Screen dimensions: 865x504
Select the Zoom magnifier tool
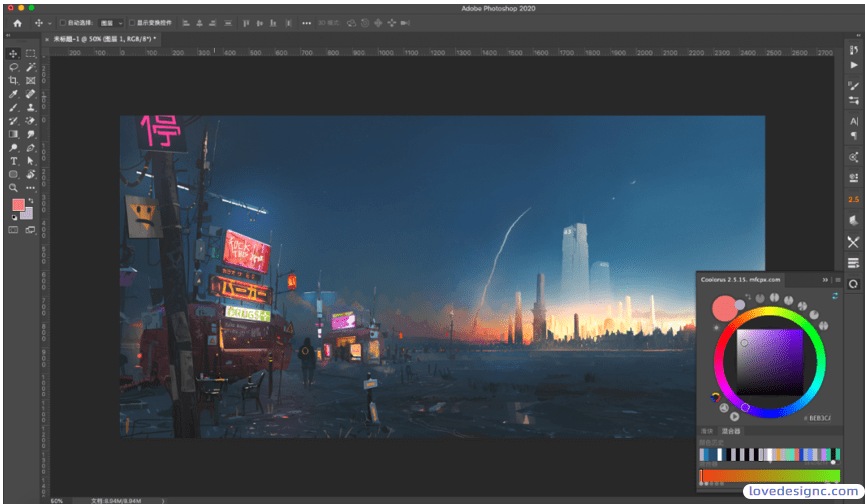pos(14,188)
